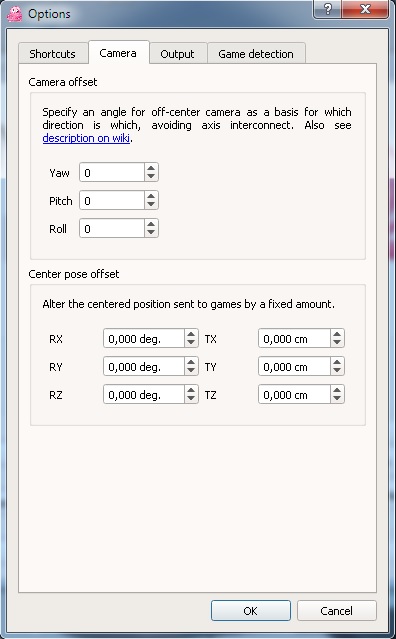Increase the Pitch value with up arrow
The image size is (396, 639).
[x=151, y=196]
